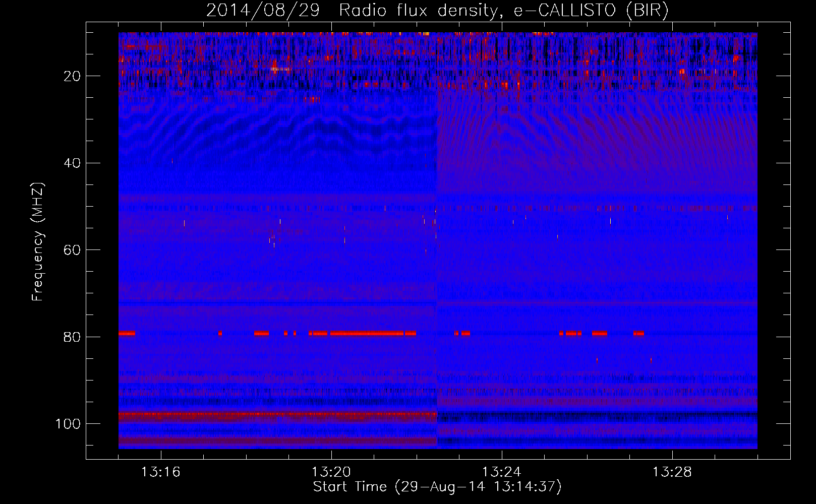Image resolution: width=816 pixels, height=504 pixels.
Task: Click the plot title '2014/08/29 Radio flux density'
Action: [x=437, y=10]
